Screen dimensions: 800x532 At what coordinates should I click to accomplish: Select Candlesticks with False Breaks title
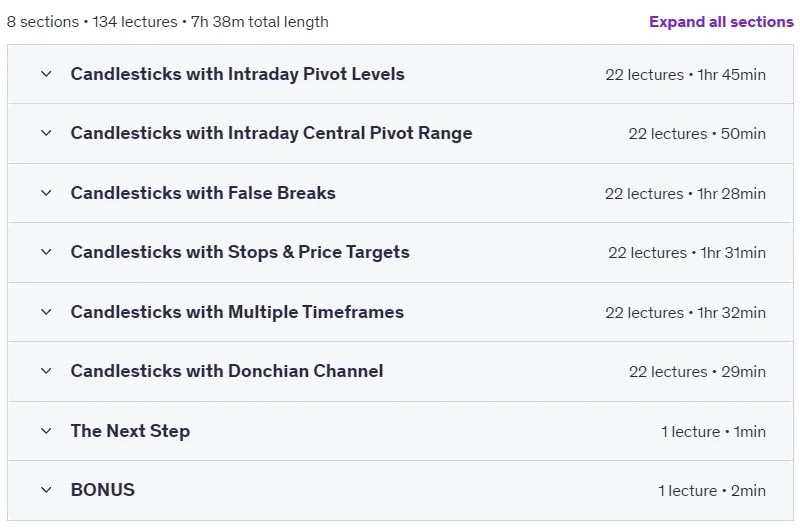click(x=203, y=193)
